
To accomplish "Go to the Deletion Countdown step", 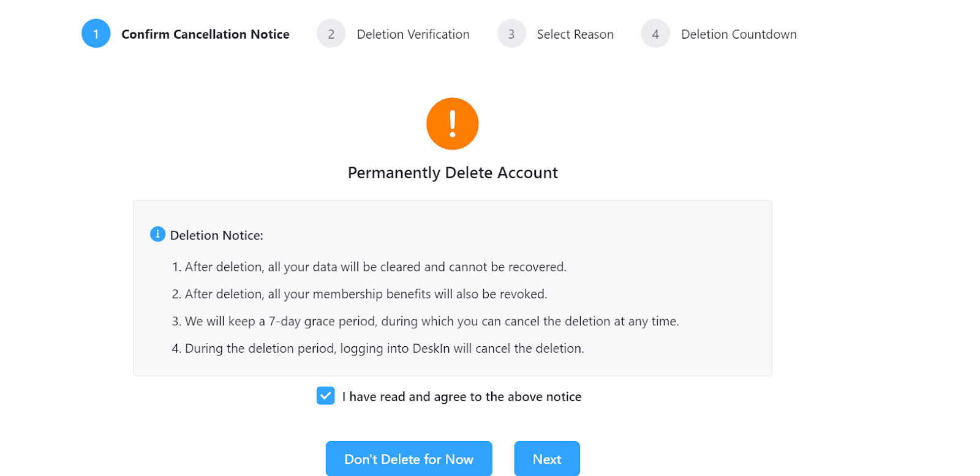I will click(739, 34).
